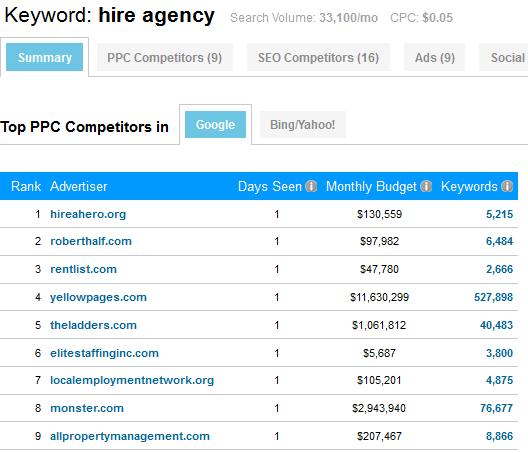Screen dimensions: 528x453
Task: Select the $1,061,812 monthly budget value
Action: pos(379,325)
